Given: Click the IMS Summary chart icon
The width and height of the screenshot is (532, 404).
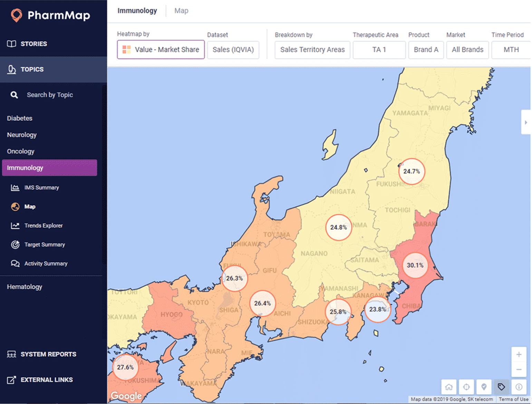Looking at the screenshot, I should tap(15, 188).
